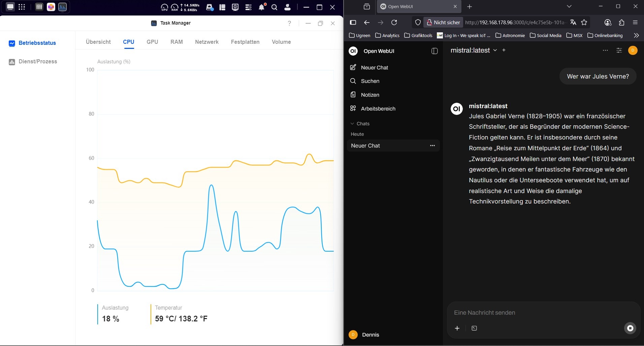Open notifications bell in top bar
The height and width of the screenshot is (346, 644).
[261, 7]
